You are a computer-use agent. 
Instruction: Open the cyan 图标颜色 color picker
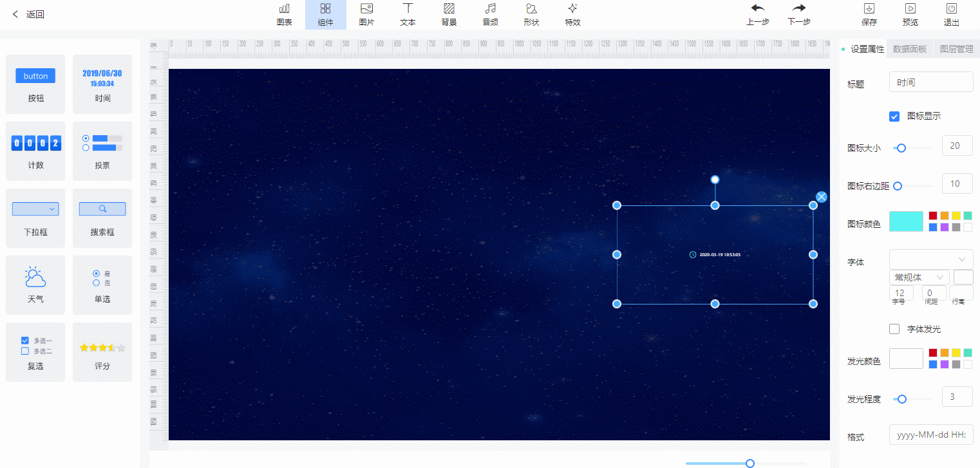pos(906,221)
